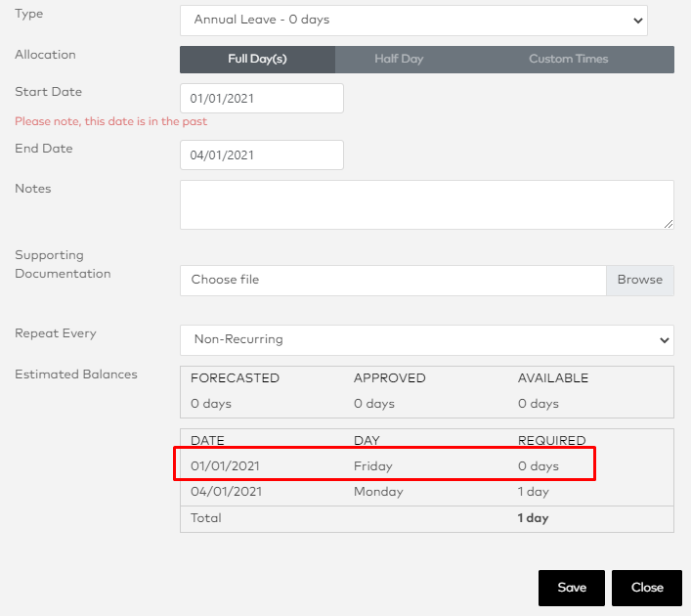Focus the Notes text area
The width and height of the screenshot is (691, 616).
pyautogui.click(x=426, y=204)
